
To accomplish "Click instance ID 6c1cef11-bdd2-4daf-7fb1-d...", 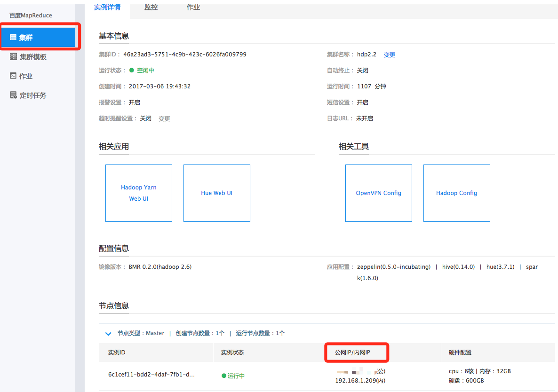I will click(x=151, y=375).
